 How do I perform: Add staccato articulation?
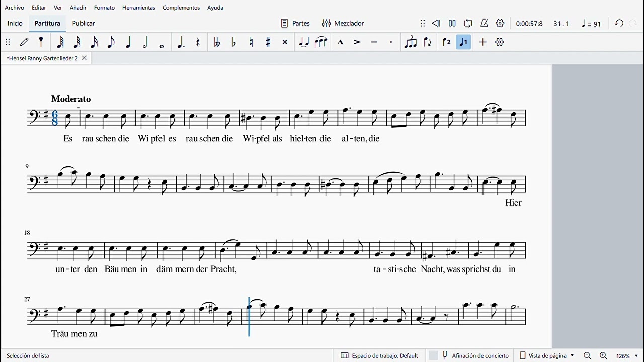coord(391,42)
